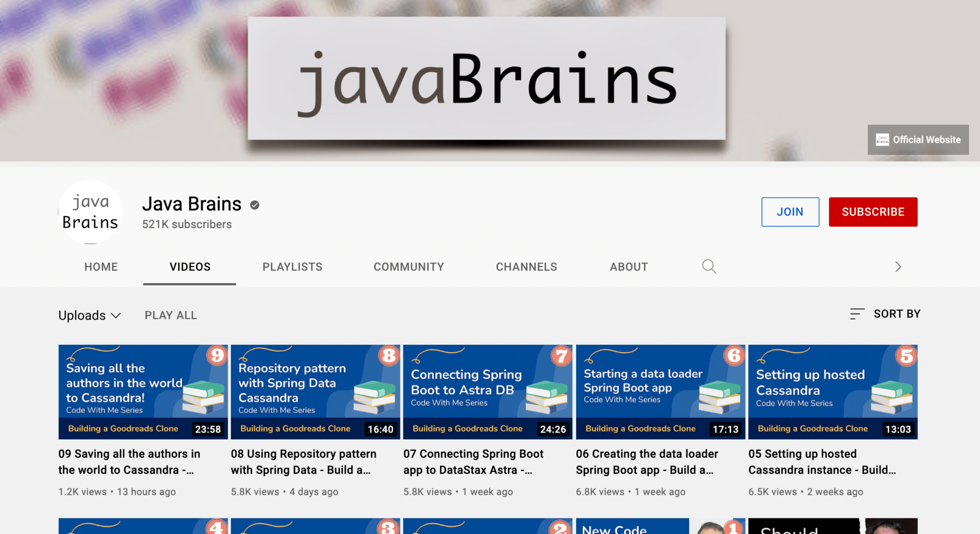Click the PLAY ALL link
Viewport: 980px width, 534px height.
171,315
